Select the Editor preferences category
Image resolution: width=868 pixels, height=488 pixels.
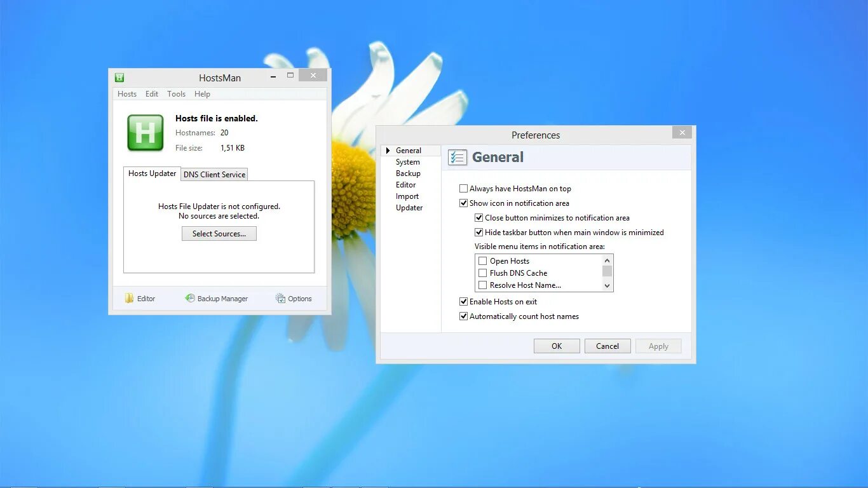click(x=407, y=184)
